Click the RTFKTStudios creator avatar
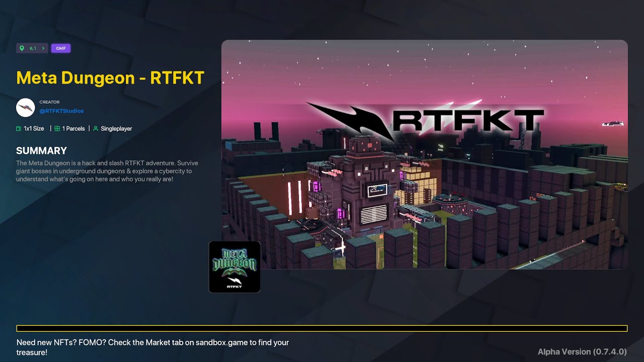644x362 pixels. click(25, 108)
